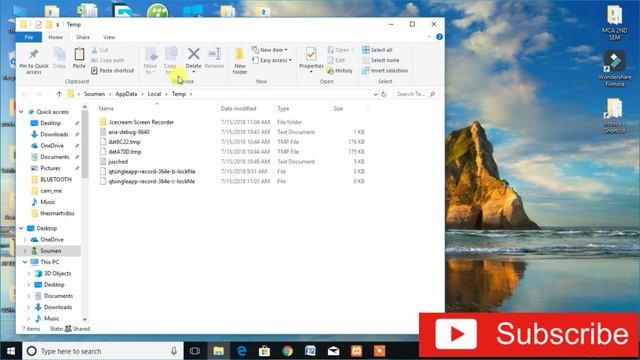Click Soumen in breadcrumb path
The width and height of the screenshot is (640, 360).
[x=94, y=94]
